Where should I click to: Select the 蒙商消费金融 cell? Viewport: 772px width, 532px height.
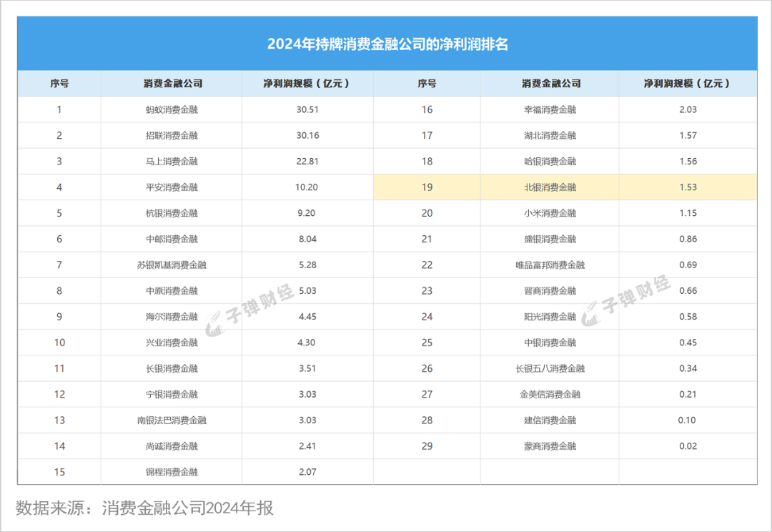[x=550, y=446]
